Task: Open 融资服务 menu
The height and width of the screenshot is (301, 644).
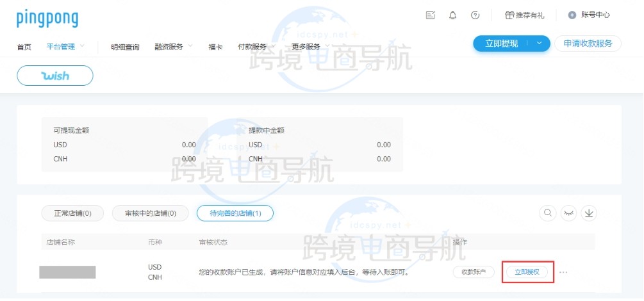Action: pos(169,47)
